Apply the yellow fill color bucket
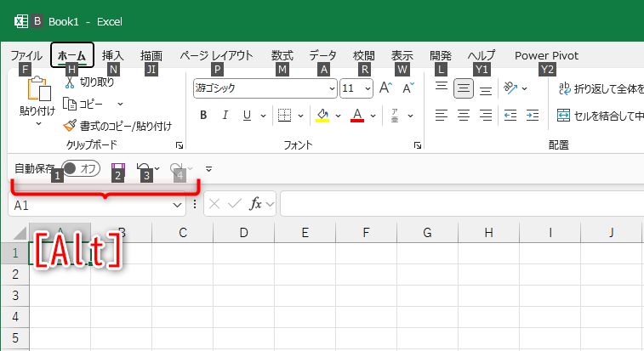Image resolution: width=644 pixels, height=351 pixels. click(x=322, y=116)
